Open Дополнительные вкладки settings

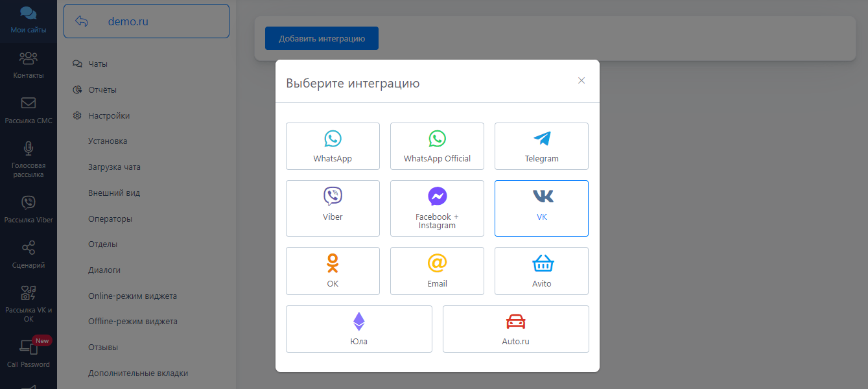click(x=138, y=373)
